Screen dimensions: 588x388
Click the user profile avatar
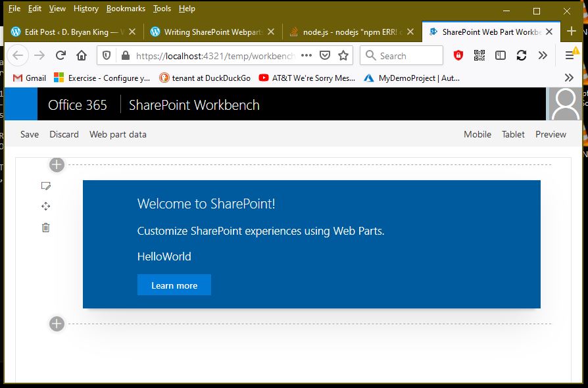click(565, 104)
